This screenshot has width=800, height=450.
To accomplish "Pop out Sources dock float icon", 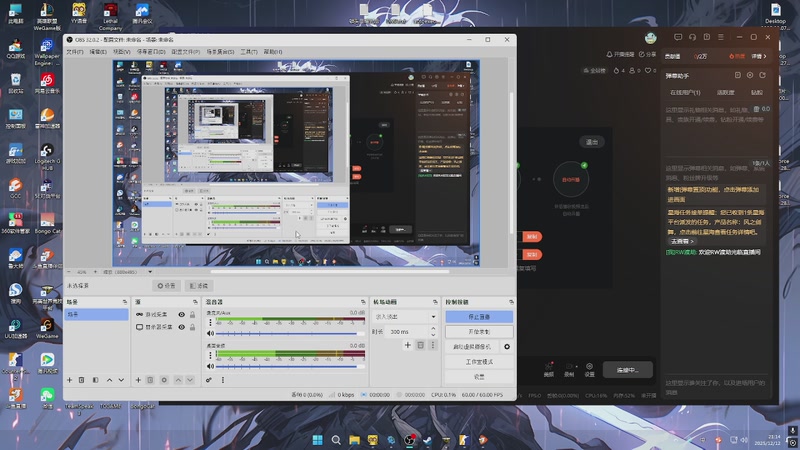I will [195, 302].
